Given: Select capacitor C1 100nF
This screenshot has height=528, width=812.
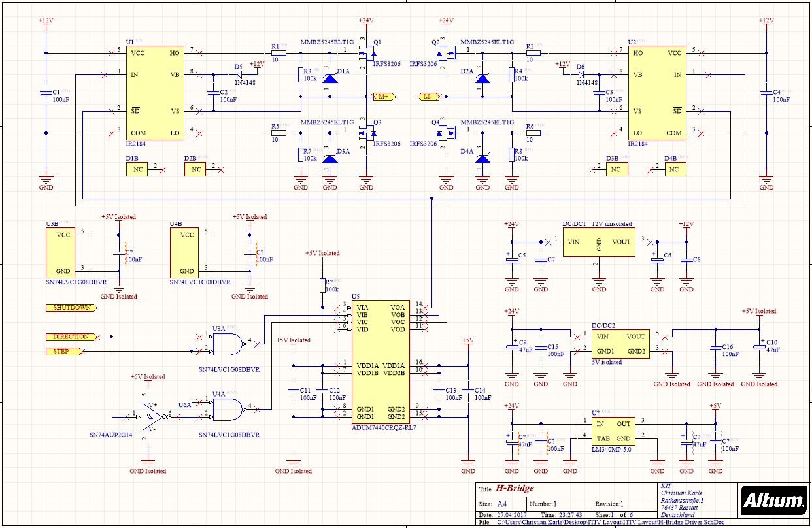Looking at the screenshot, I should click(46, 93).
